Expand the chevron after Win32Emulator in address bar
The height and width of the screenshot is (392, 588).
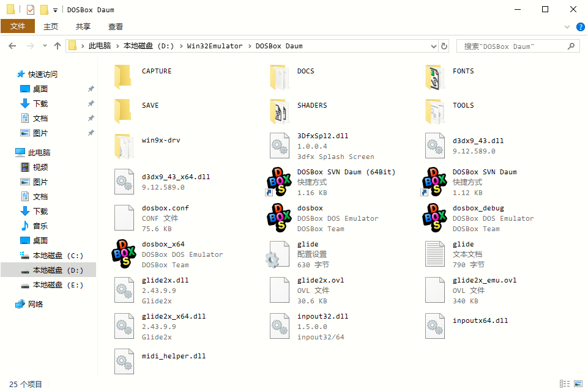tap(250, 46)
